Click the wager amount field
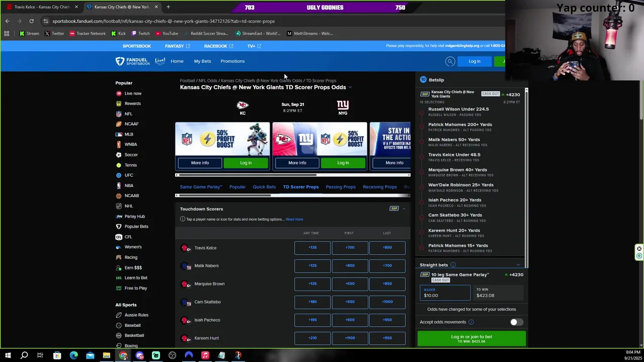 445,293
